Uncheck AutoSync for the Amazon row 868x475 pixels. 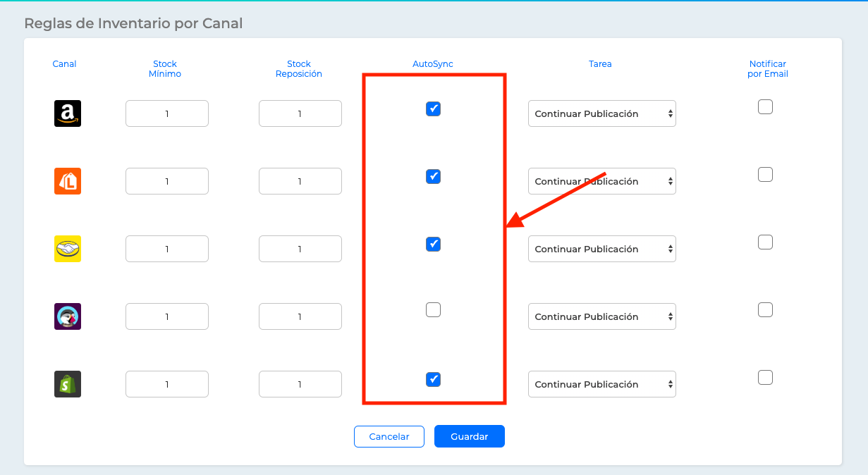click(x=433, y=109)
